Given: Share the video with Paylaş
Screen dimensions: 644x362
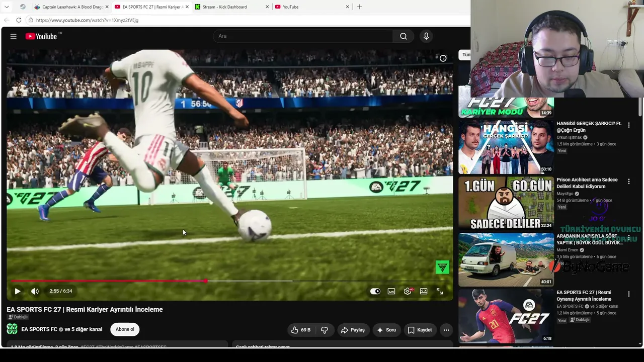Looking at the screenshot, I should coord(353,330).
